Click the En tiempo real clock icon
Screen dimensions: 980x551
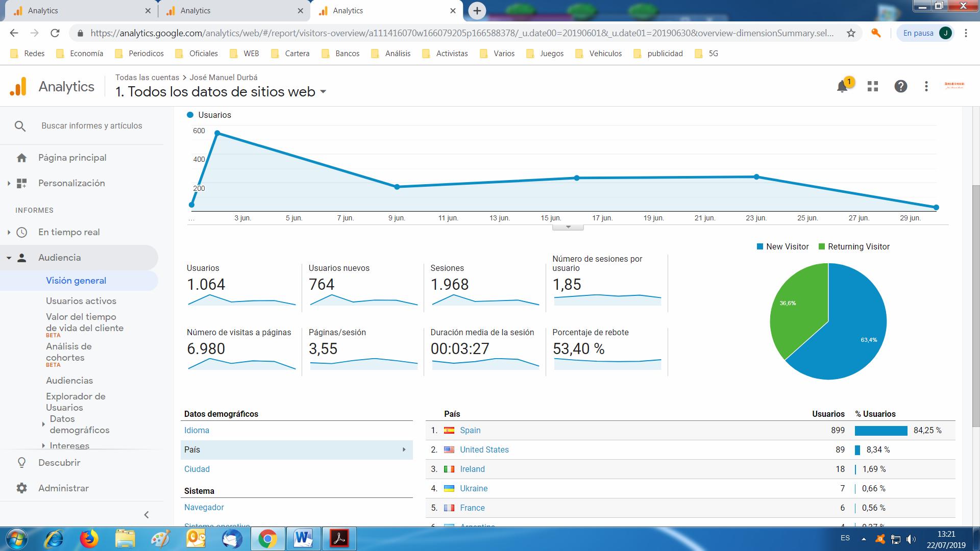click(21, 232)
